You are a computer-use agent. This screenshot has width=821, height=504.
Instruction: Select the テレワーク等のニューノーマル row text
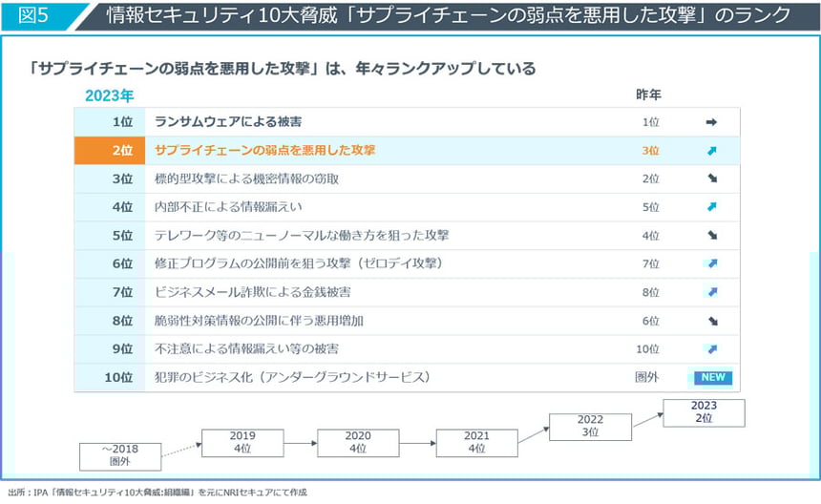click(x=302, y=235)
